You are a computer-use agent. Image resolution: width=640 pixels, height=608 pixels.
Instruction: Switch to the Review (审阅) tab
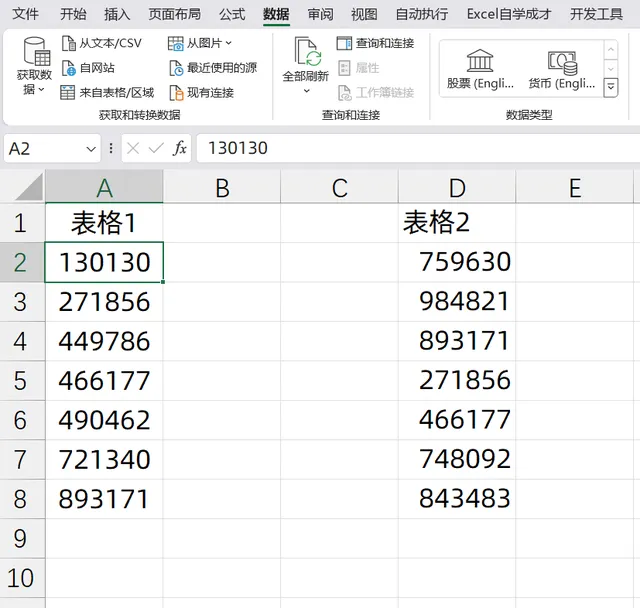pyautogui.click(x=320, y=14)
